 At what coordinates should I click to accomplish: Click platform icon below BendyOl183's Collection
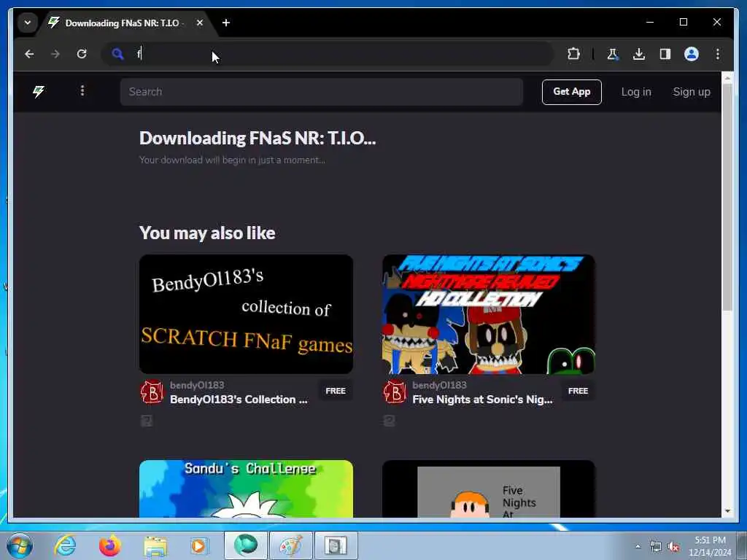click(147, 421)
